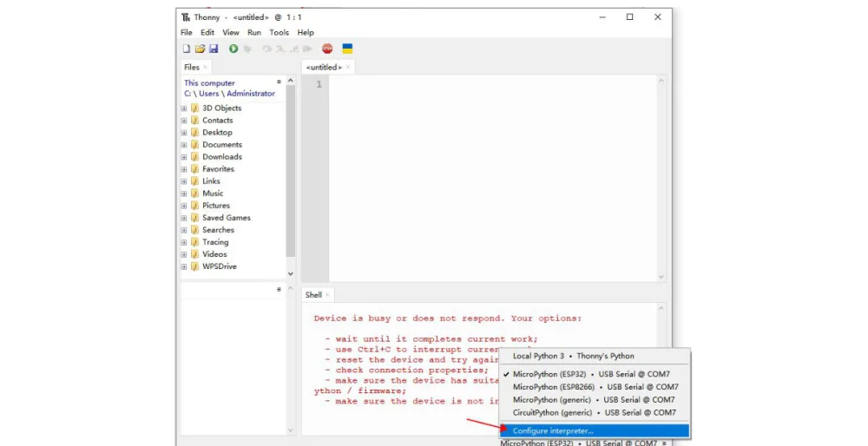Expand the Saved Games folder
Screen dimensions: 868x446
[184, 218]
